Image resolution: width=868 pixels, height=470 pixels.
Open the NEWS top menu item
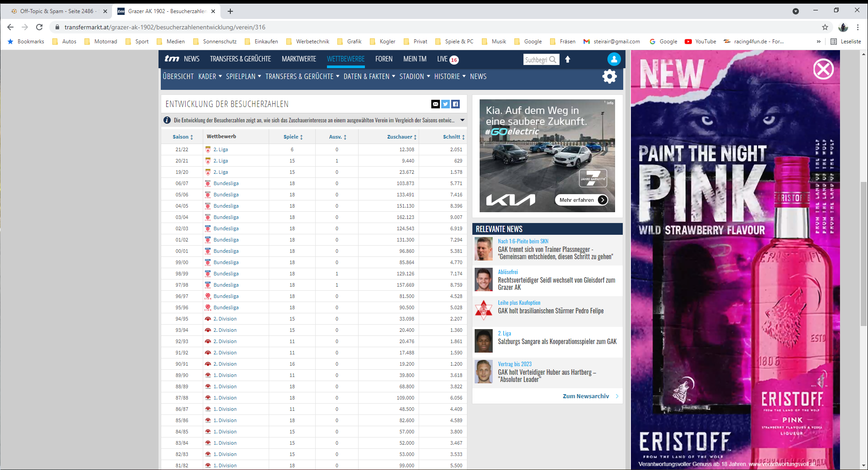click(191, 59)
